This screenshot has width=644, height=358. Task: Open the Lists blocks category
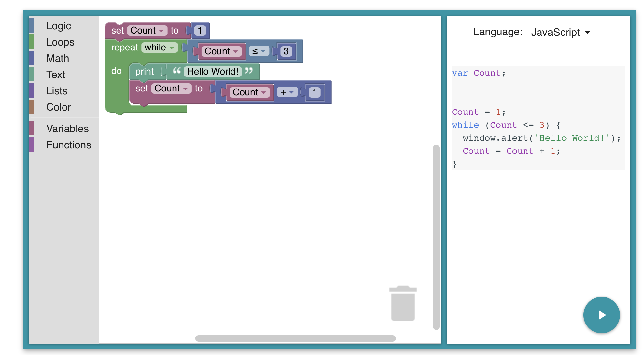tap(57, 91)
